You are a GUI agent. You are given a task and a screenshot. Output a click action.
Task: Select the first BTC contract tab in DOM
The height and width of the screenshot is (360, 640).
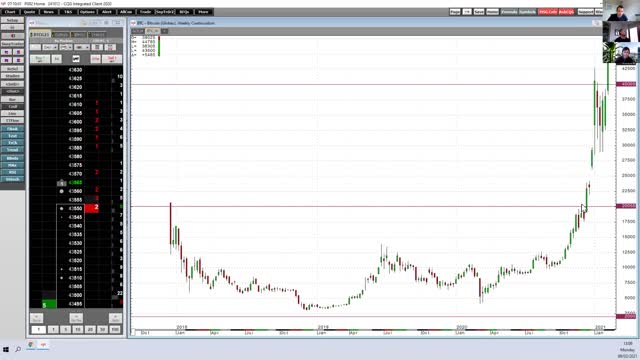click(x=40, y=35)
